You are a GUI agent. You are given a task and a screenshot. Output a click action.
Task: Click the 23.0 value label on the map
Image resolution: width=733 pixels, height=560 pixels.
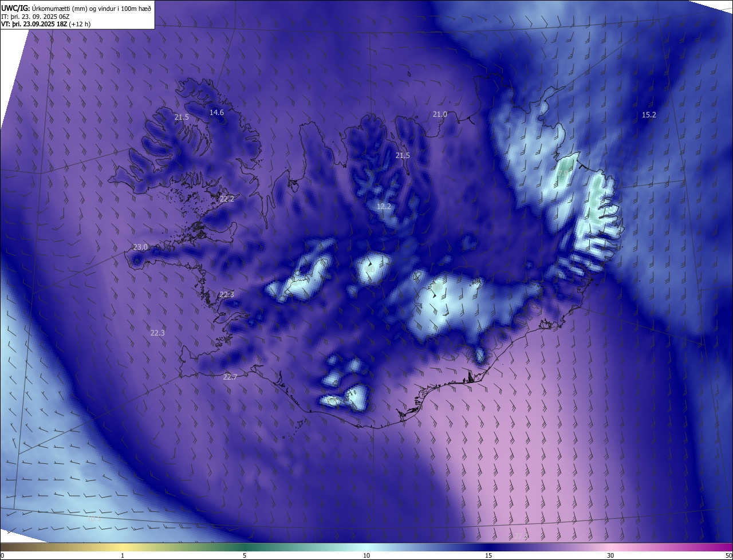click(x=140, y=247)
